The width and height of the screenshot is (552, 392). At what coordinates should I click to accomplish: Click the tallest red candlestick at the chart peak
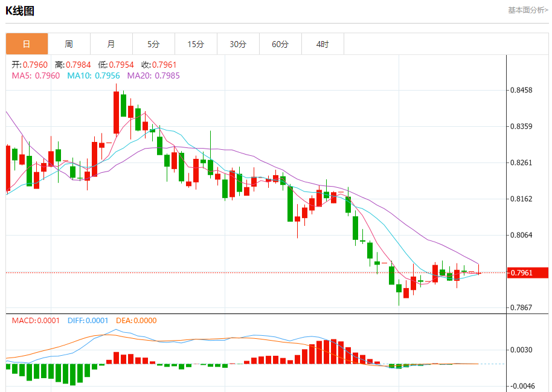116,112
